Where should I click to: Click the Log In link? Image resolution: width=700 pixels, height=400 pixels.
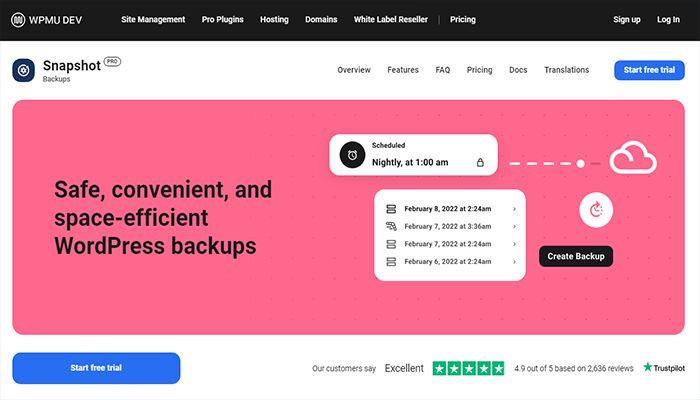pyautogui.click(x=668, y=19)
